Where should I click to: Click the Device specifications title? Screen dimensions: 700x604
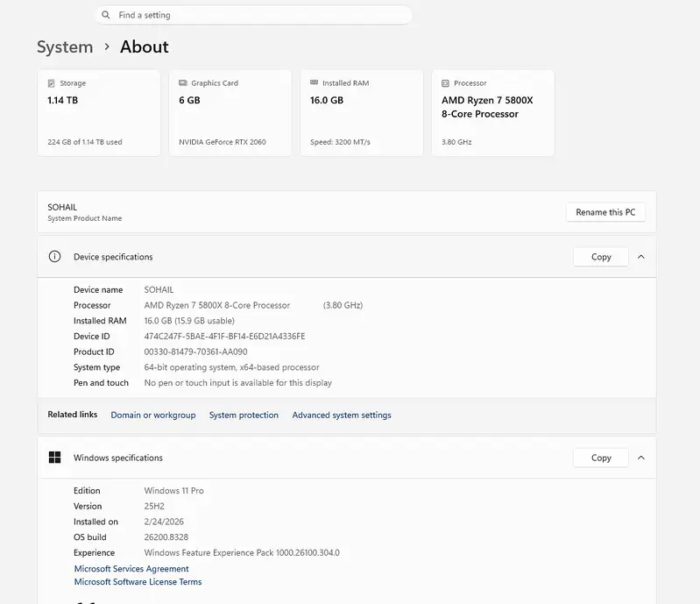tap(113, 257)
